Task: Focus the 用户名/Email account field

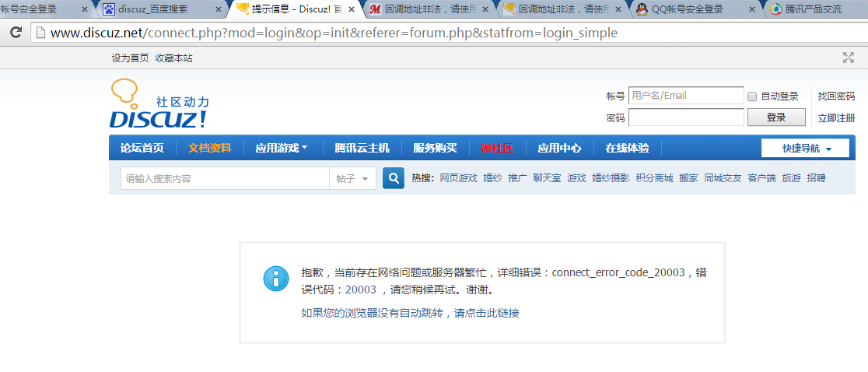Action: pyautogui.click(x=687, y=96)
